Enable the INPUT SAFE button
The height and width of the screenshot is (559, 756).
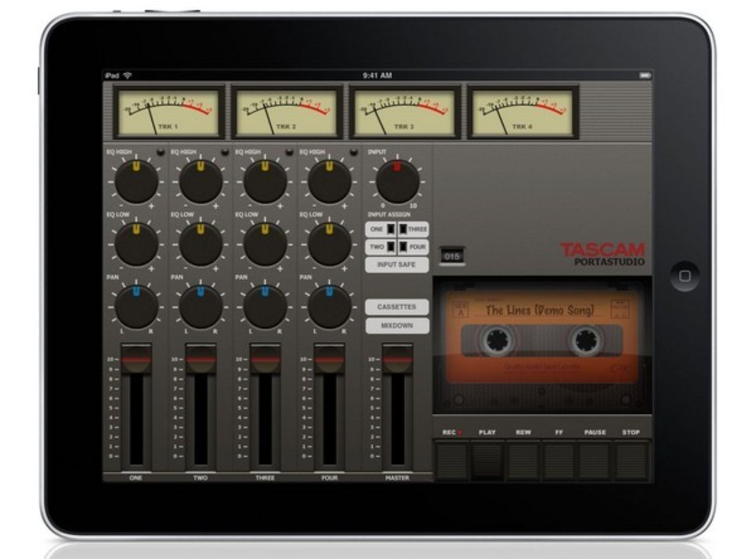(x=397, y=264)
